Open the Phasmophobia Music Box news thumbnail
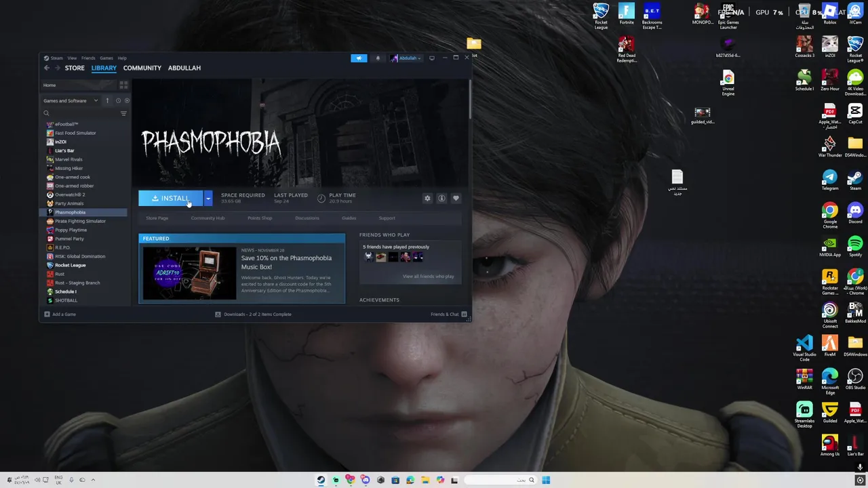868x488 pixels. tap(189, 273)
